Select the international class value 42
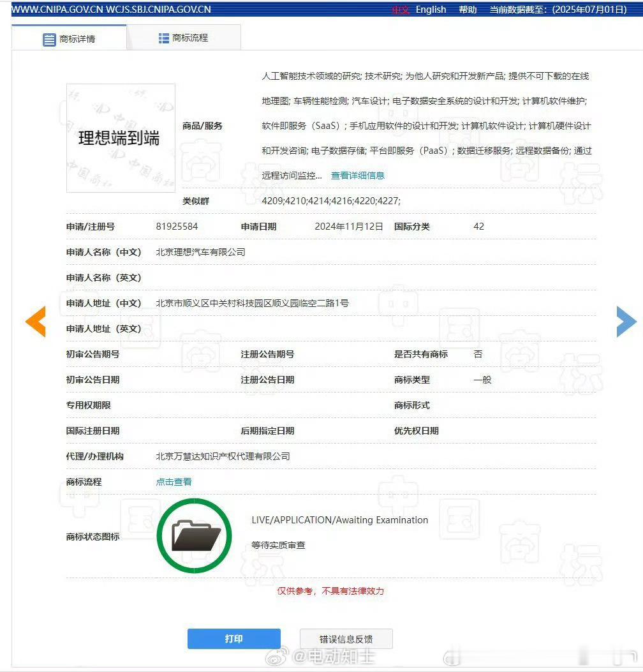 click(479, 227)
